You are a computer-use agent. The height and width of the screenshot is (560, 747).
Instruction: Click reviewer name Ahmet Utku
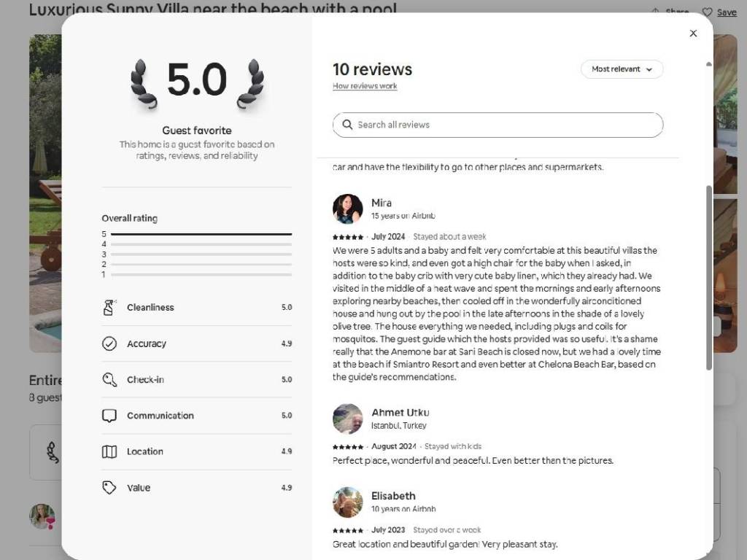pyautogui.click(x=400, y=413)
